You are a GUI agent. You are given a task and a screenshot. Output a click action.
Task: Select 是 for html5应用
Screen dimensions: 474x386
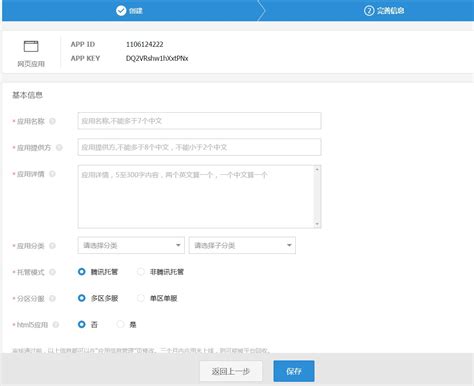pos(120,324)
